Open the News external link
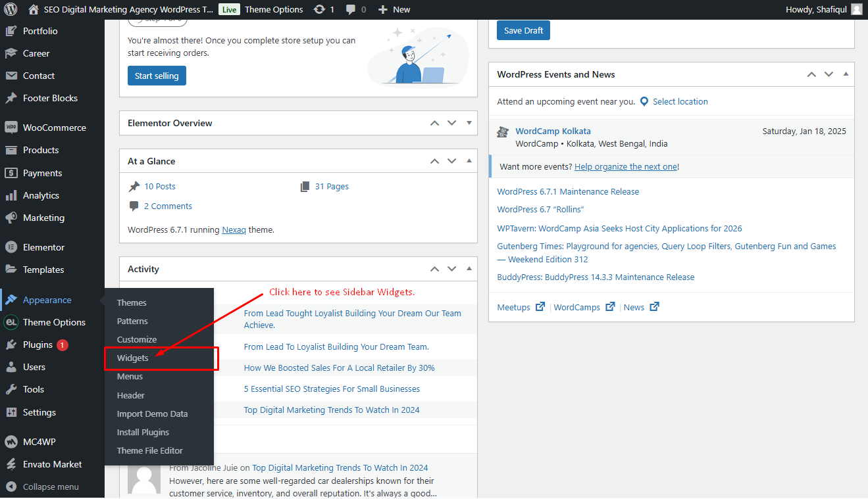 642,307
